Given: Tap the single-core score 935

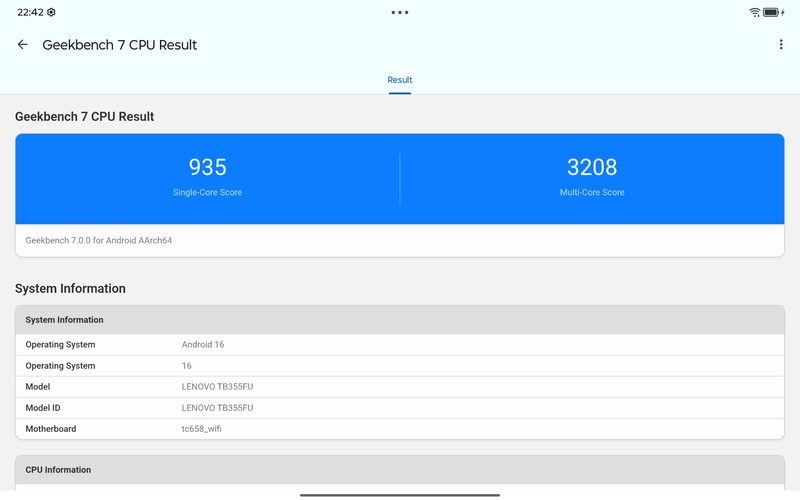Looking at the screenshot, I should (207, 167).
